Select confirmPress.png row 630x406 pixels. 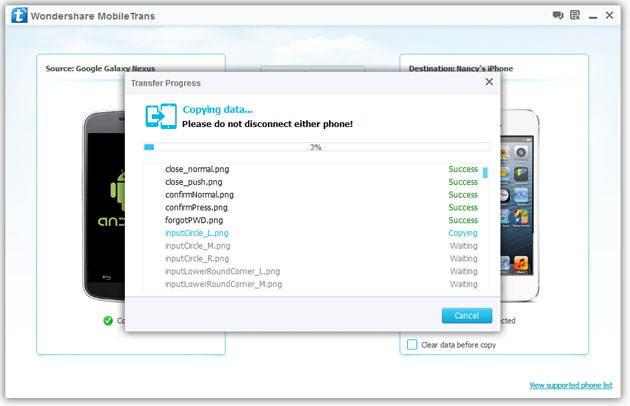point(316,207)
